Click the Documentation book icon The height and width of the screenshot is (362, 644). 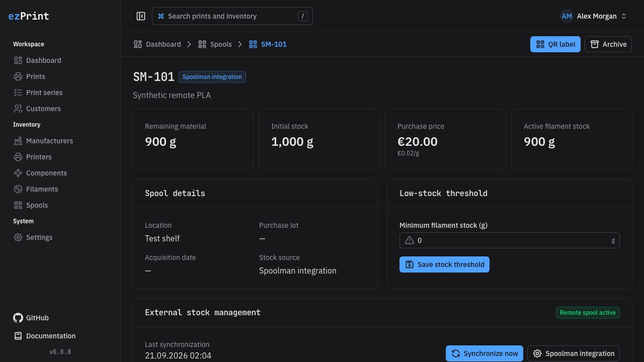18,336
